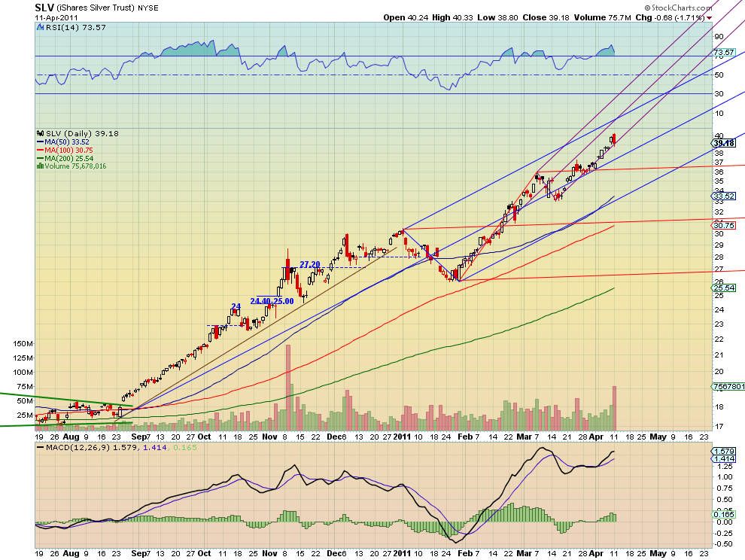Click the candlestick icon beside SLV (Daily)
The image size is (745, 560).
tap(41, 133)
